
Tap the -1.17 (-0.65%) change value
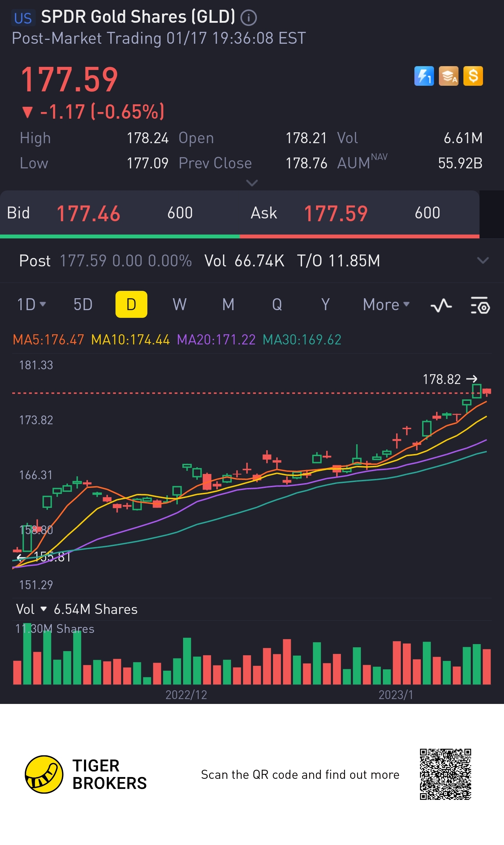click(x=93, y=112)
